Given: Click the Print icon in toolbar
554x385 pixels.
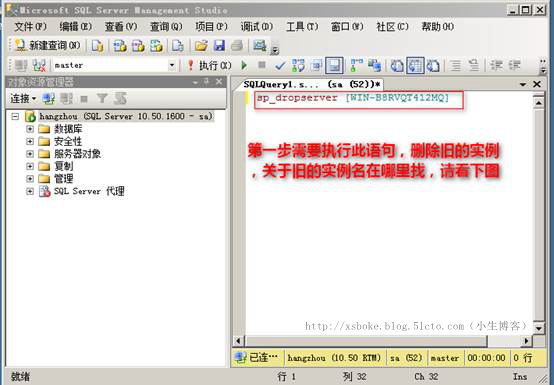Looking at the screenshot, I should 237,46.
